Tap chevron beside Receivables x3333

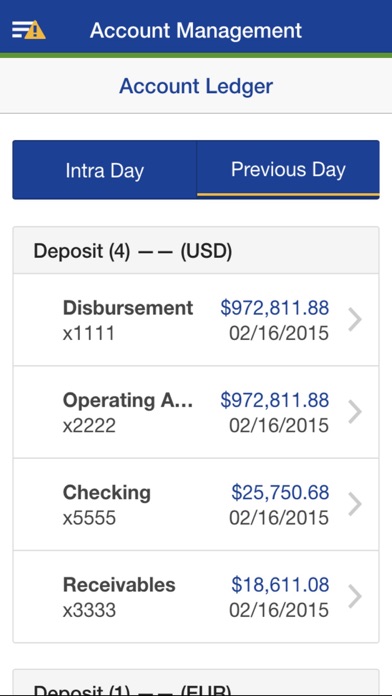coord(355,596)
